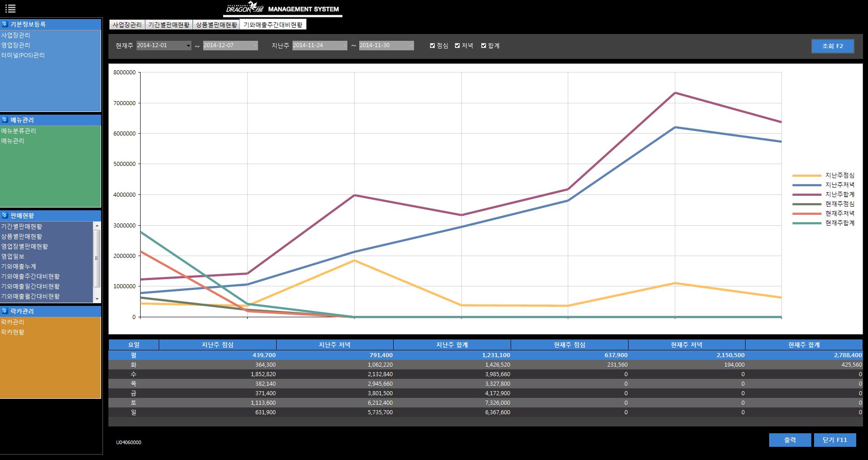Select the 수 row in the table
Viewport: 868px width, 460px height.
[x=133, y=374]
